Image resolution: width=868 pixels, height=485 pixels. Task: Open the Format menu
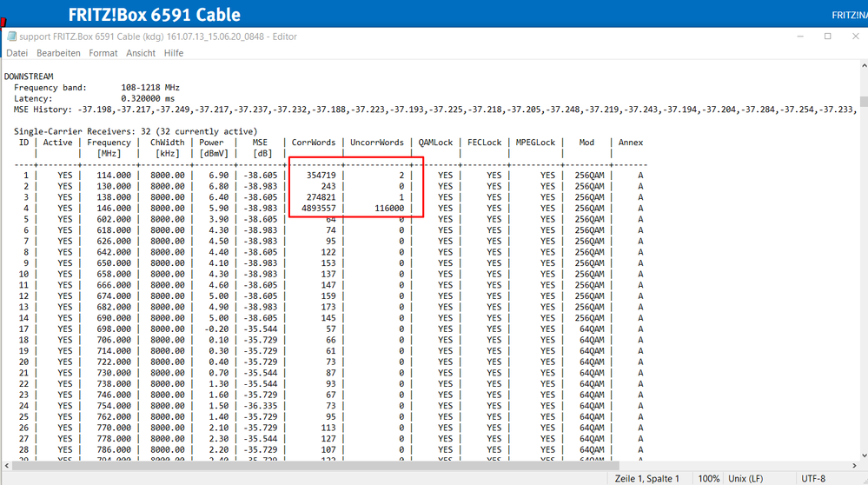pyautogui.click(x=103, y=53)
